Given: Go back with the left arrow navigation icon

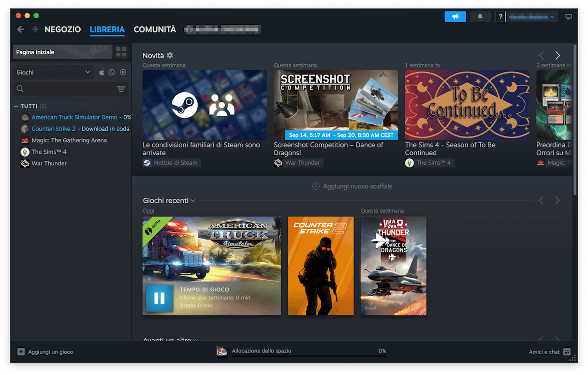Looking at the screenshot, I should 20,30.
